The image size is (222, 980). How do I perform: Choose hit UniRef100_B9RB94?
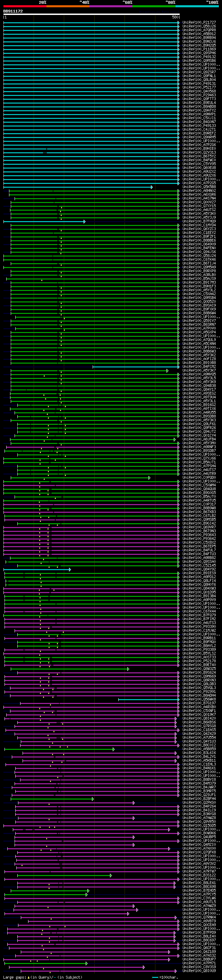click(199, 38)
